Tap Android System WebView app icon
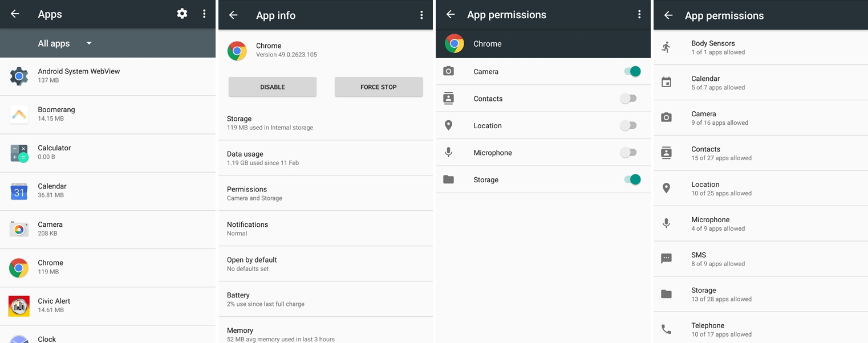The width and height of the screenshot is (868, 343). point(19,76)
